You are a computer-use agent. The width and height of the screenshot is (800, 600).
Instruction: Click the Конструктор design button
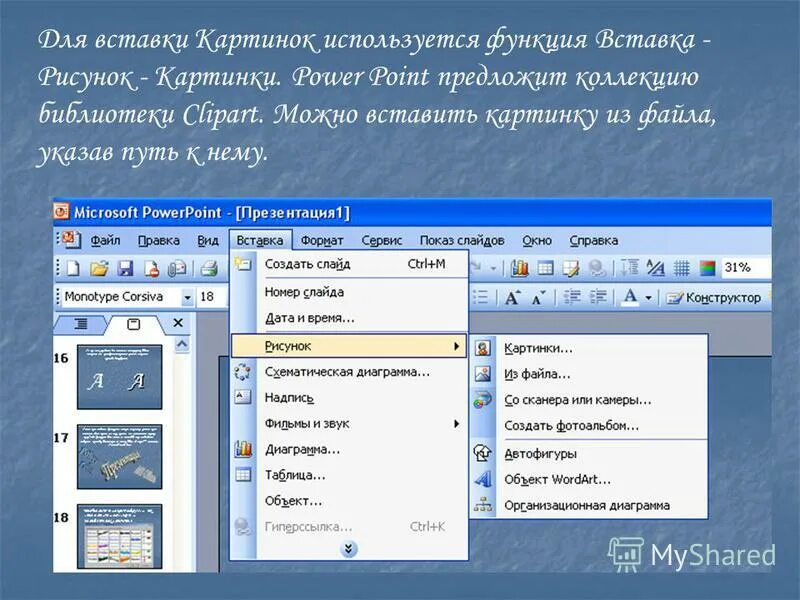[x=714, y=297]
